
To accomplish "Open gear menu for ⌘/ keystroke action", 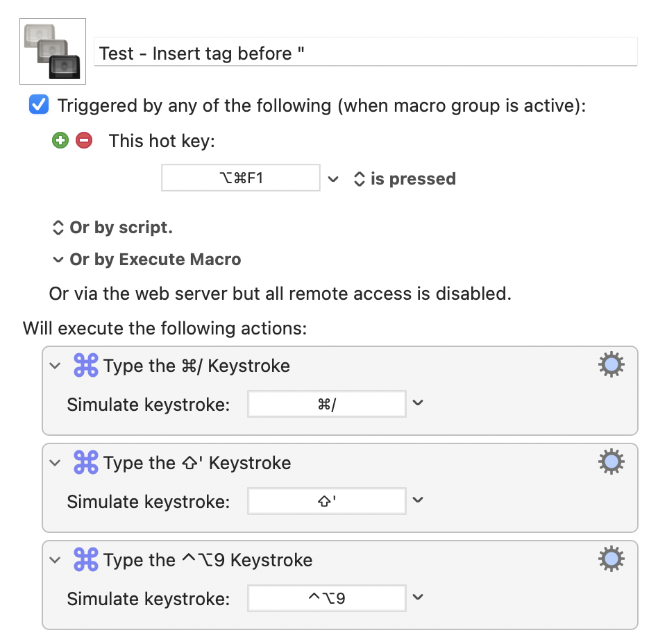I will [x=611, y=364].
